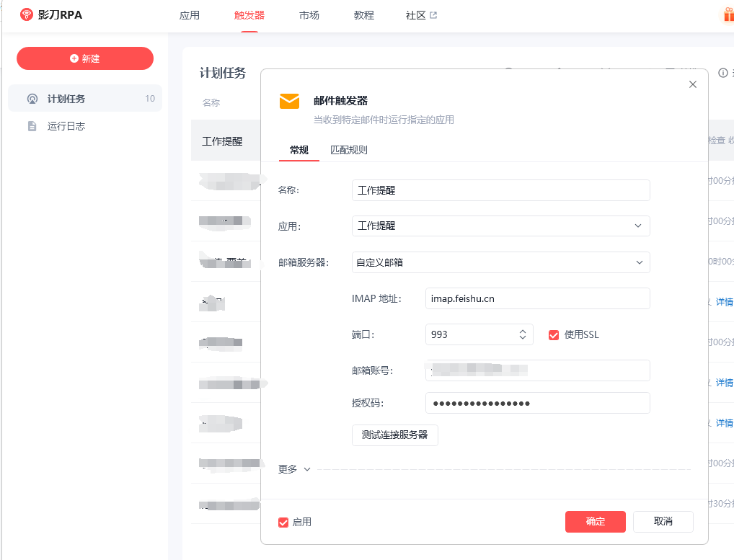Click the 10 count badge
Screen dimensions: 734x560
coord(150,98)
